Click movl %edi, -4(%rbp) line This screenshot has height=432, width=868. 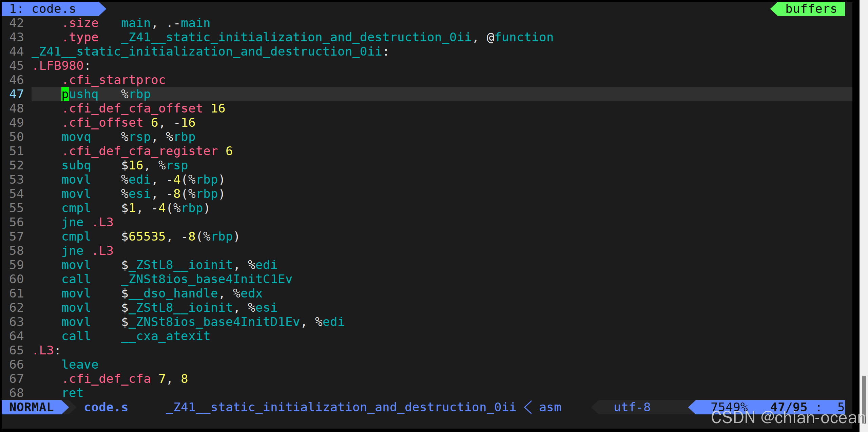coord(143,180)
